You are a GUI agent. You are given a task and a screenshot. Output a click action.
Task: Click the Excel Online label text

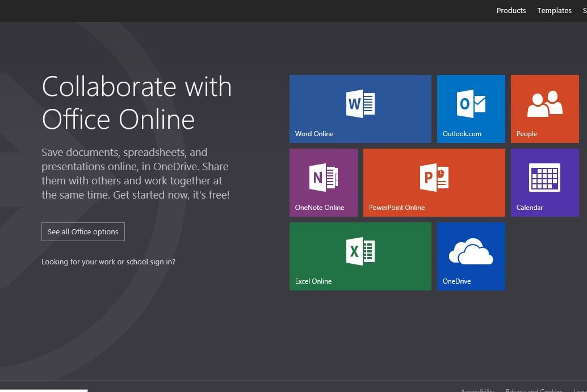coord(313,281)
